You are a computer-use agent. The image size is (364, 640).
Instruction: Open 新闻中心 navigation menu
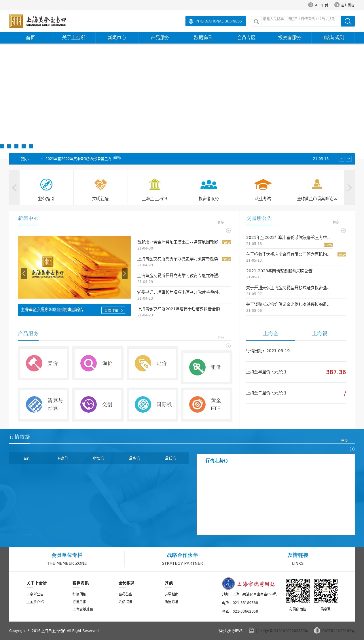[x=117, y=37]
